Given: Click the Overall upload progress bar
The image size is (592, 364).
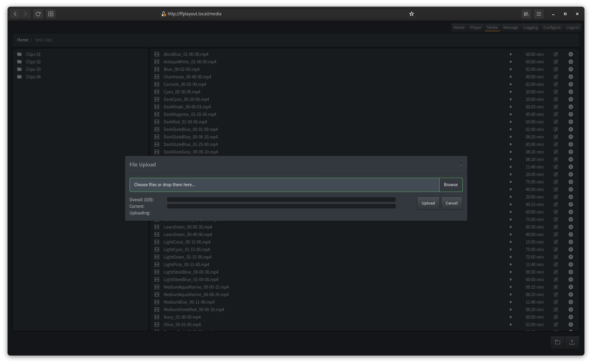Looking at the screenshot, I should click(x=281, y=200).
